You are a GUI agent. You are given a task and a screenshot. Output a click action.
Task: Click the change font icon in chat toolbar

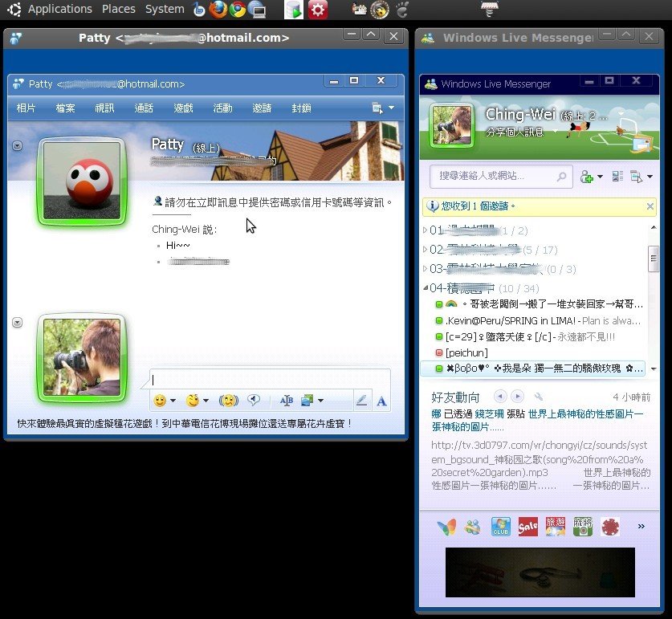(x=287, y=401)
